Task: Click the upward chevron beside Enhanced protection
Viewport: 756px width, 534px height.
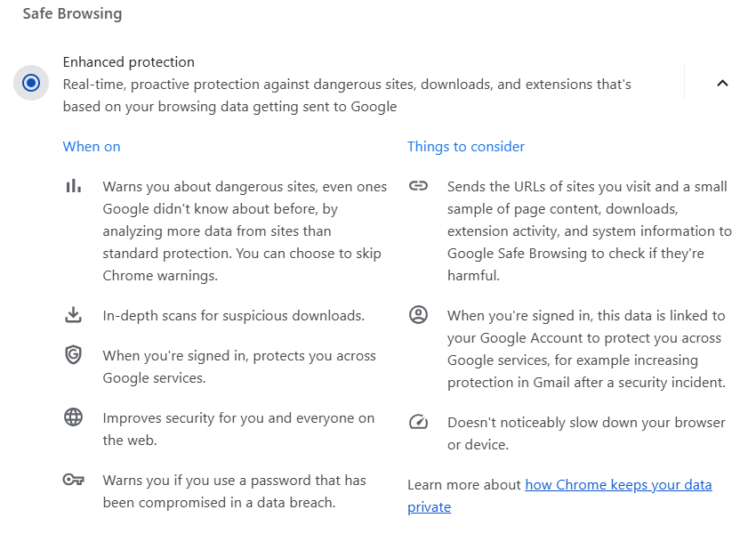Action: click(x=722, y=82)
